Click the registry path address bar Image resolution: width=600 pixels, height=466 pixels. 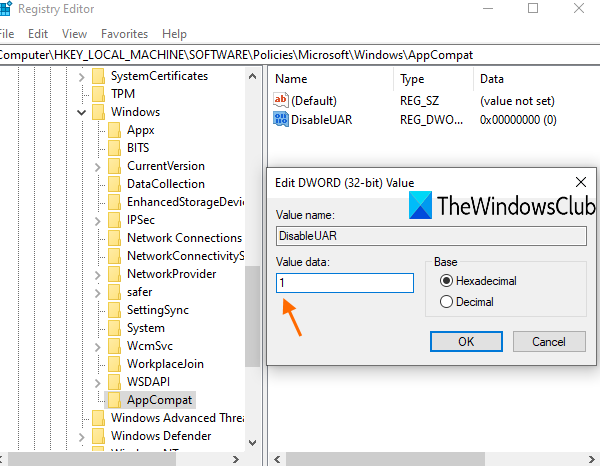[300, 55]
